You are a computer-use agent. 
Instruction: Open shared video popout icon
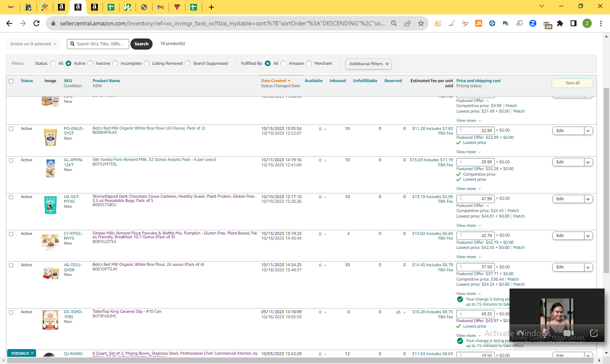594,333
